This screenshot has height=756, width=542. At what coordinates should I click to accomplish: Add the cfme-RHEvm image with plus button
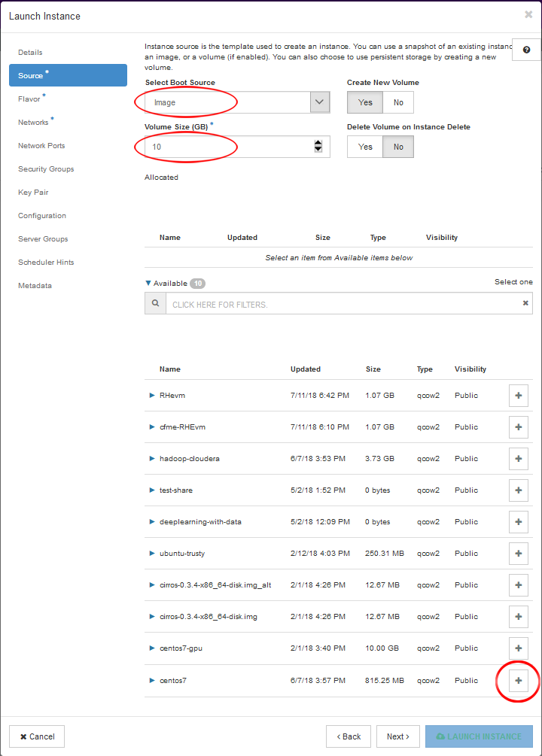point(519,427)
